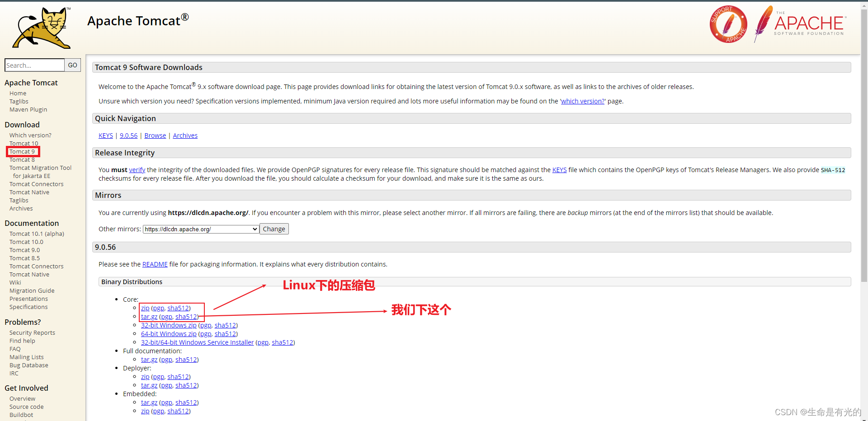
Task: Click the Change mirror button
Action: coord(274,229)
